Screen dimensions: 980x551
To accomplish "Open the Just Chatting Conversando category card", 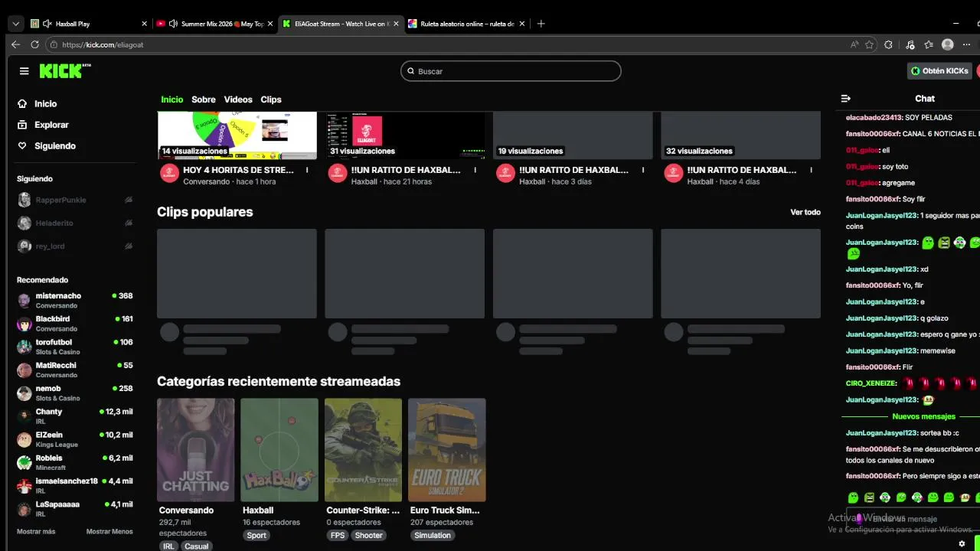I will click(x=196, y=450).
